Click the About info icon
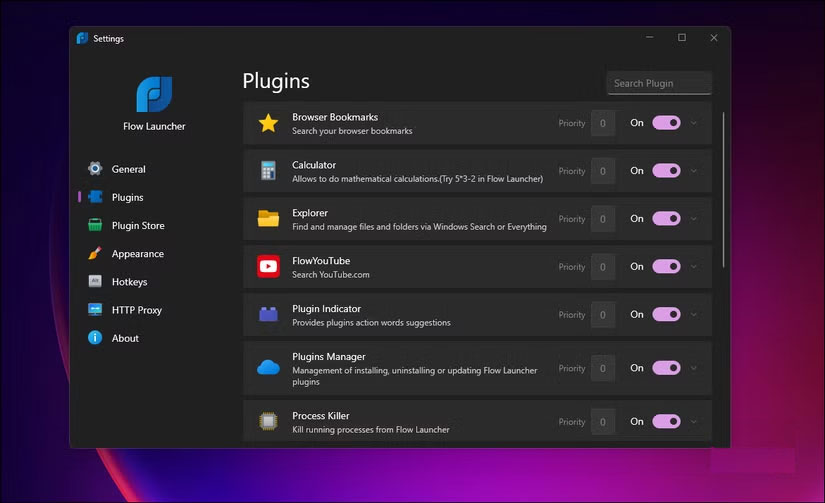This screenshot has width=825, height=503. click(95, 338)
